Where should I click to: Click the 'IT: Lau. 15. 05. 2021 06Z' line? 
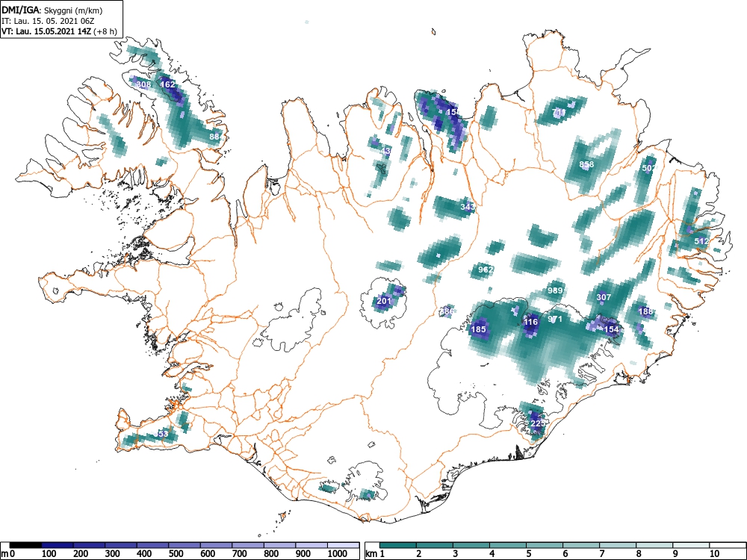click(48, 22)
